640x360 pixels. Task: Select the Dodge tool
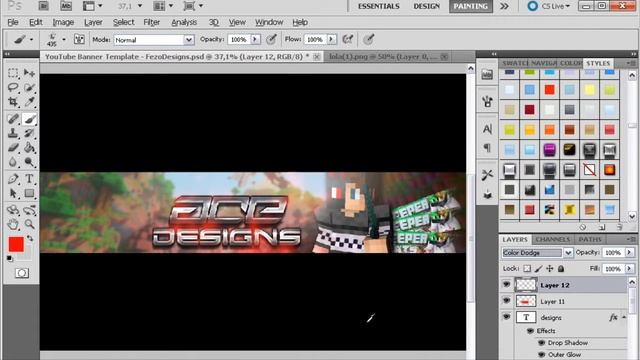point(29,162)
